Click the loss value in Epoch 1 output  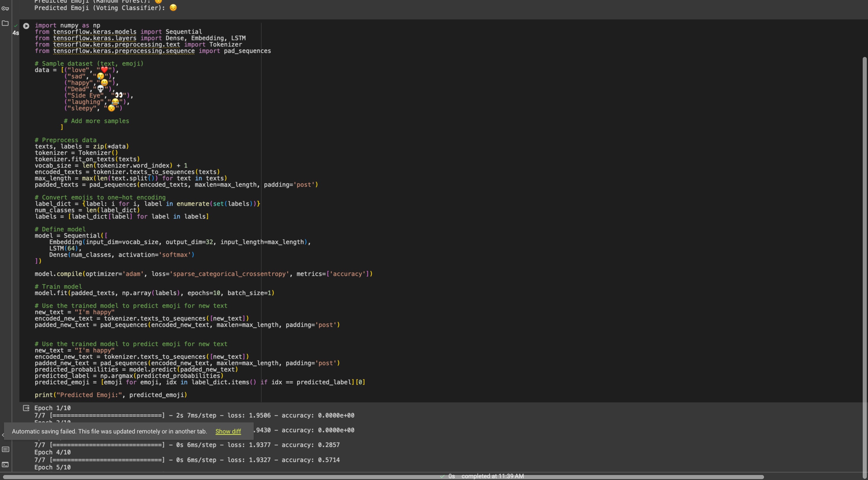(259, 415)
